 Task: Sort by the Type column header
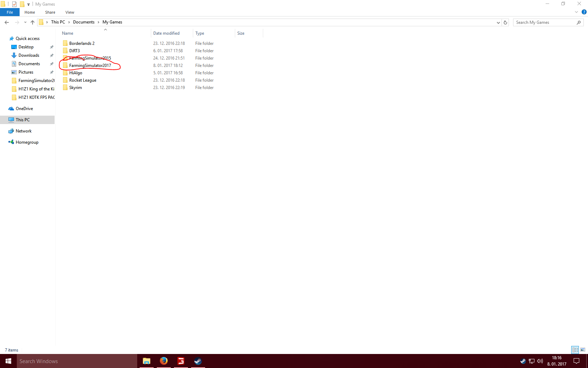point(214,33)
